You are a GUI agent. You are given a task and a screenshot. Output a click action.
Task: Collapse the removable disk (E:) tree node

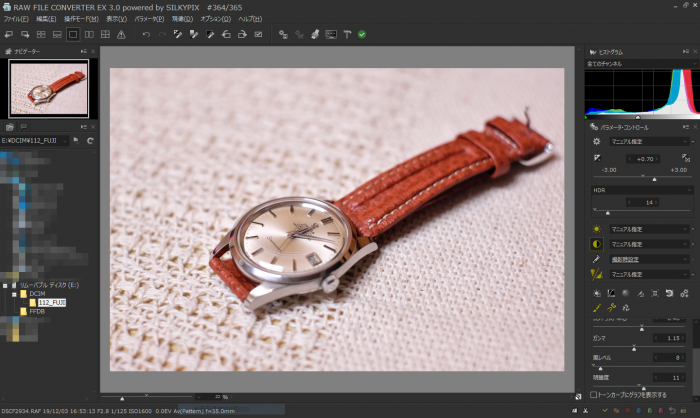5,285
